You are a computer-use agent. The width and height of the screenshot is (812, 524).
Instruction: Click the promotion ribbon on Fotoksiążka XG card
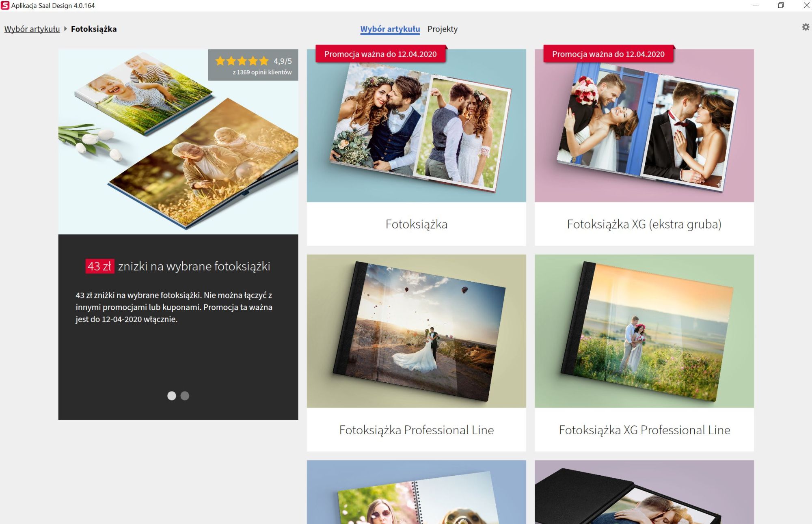pos(608,54)
